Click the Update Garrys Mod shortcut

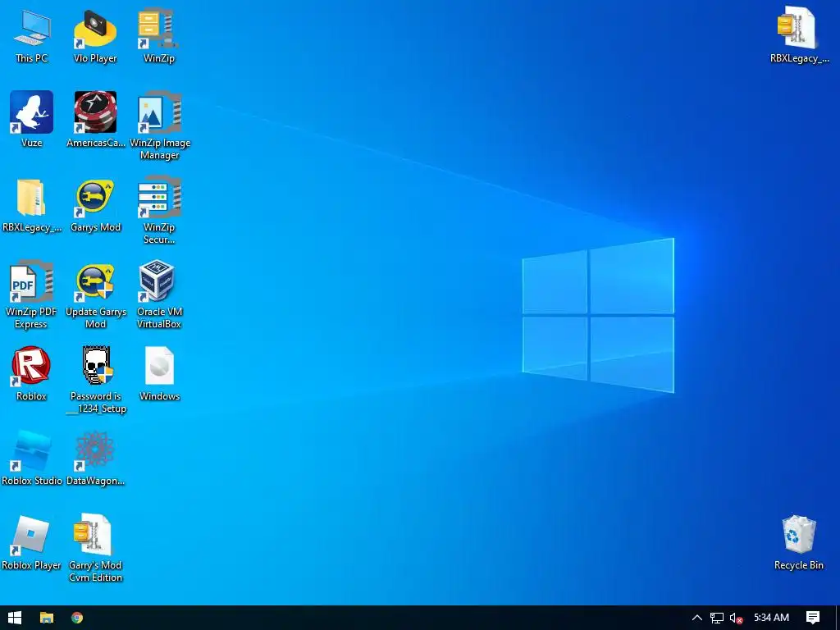point(95,294)
